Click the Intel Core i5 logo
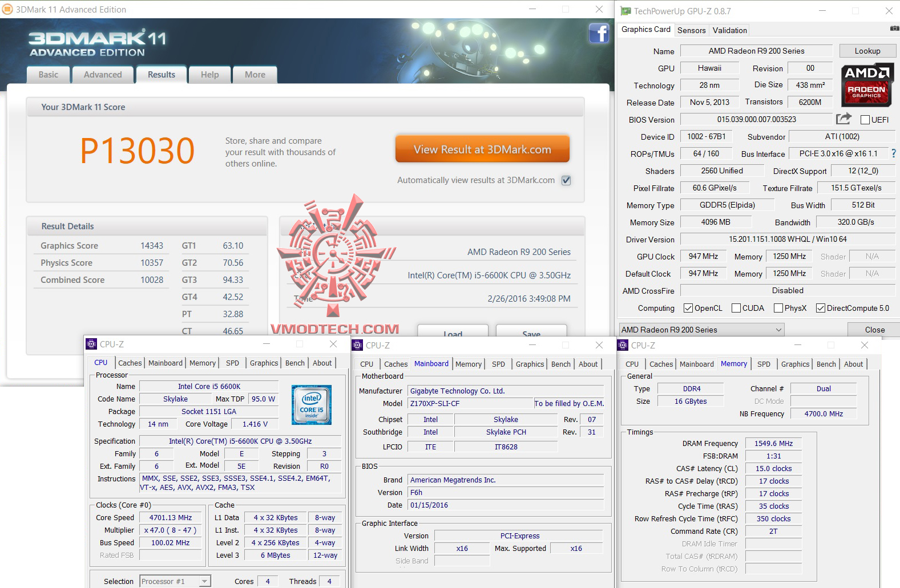 (312, 405)
